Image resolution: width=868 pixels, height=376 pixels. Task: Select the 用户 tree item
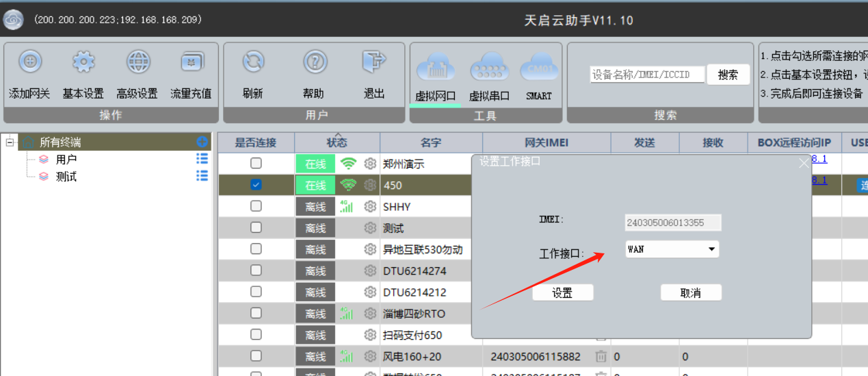pyautogui.click(x=66, y=160)
